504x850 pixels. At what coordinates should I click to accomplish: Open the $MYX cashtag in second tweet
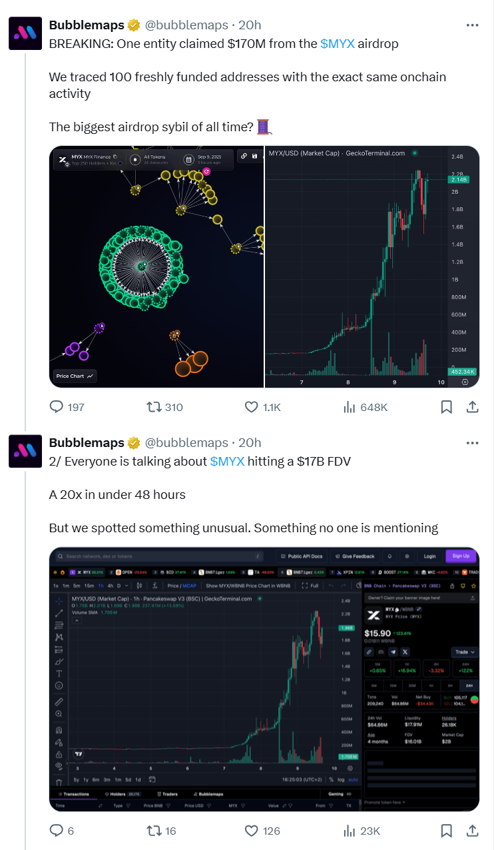pos(227,461)
